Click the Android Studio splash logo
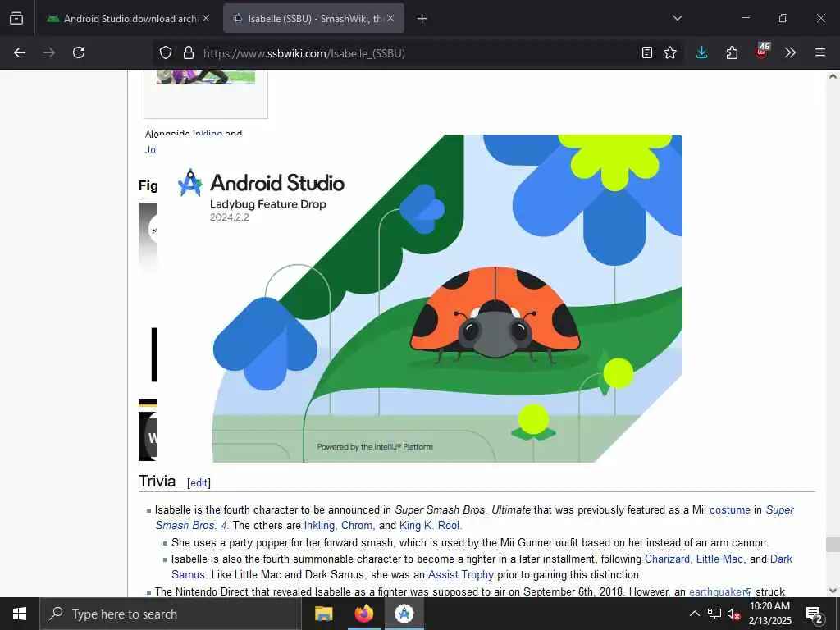The width and height of the screenshot is (840, 630). [x=190, y=183]
